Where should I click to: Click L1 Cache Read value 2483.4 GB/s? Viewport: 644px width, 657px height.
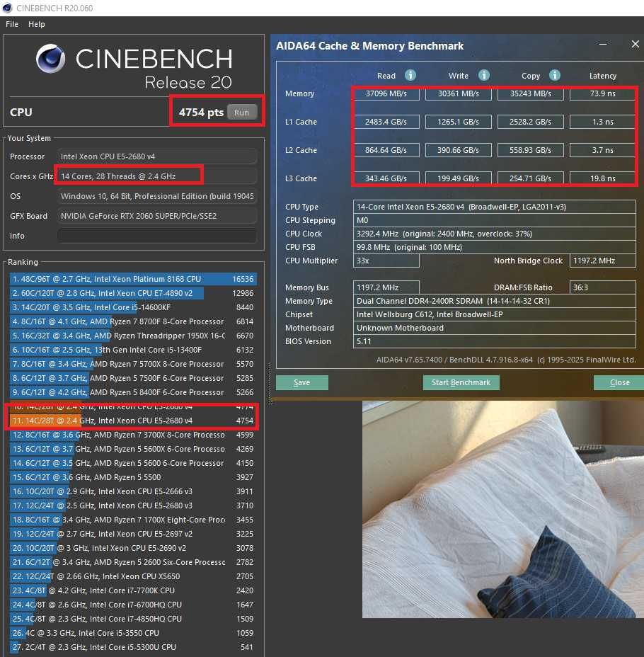point(386,122)
